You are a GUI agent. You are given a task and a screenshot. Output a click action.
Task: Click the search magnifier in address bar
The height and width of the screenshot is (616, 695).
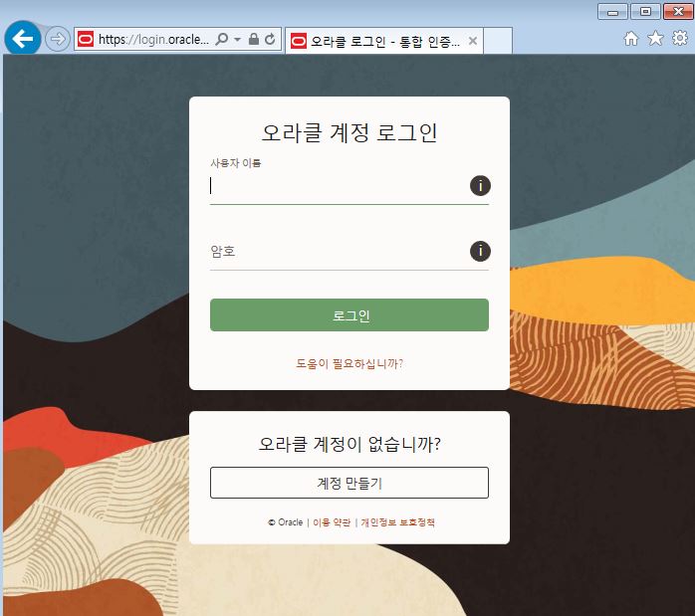[222, 39]
